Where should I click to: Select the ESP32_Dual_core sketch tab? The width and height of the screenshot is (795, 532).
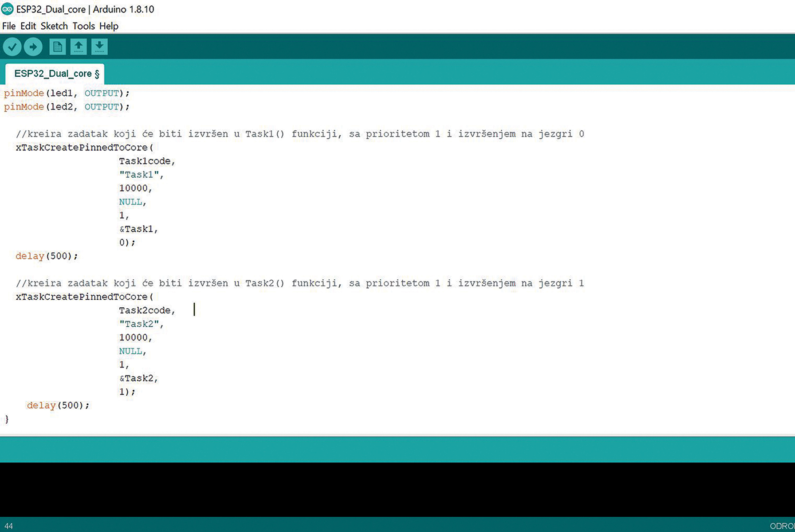(55, 74)
